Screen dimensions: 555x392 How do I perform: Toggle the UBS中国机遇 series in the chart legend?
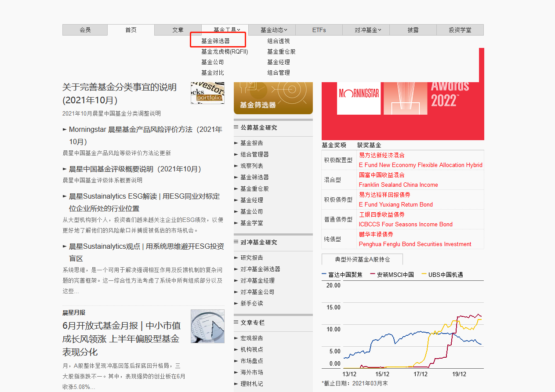[441, 274]
